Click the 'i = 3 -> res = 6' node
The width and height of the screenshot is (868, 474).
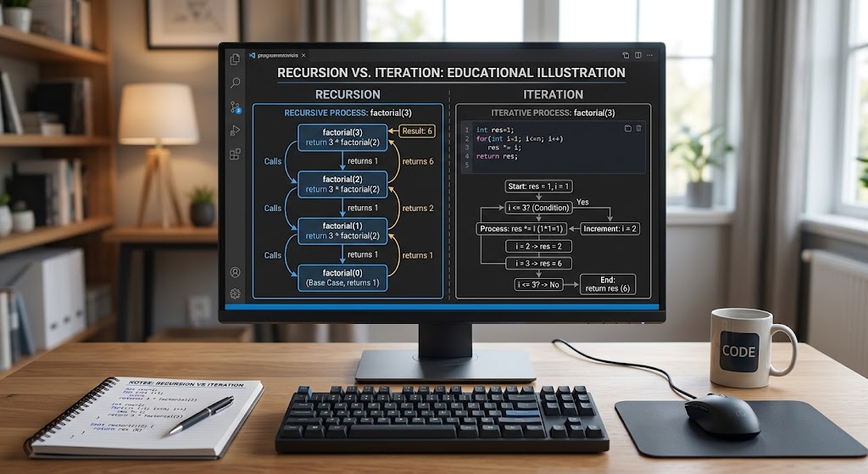point(538,264)
